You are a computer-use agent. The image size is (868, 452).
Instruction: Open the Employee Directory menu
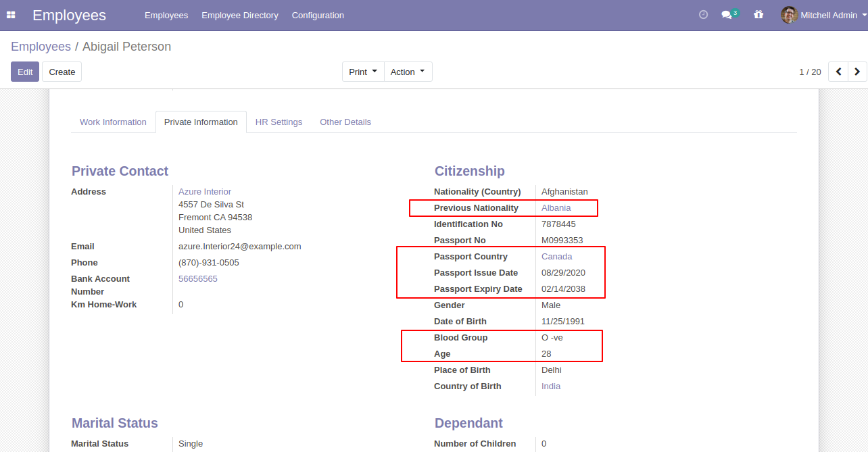[239, 15]
